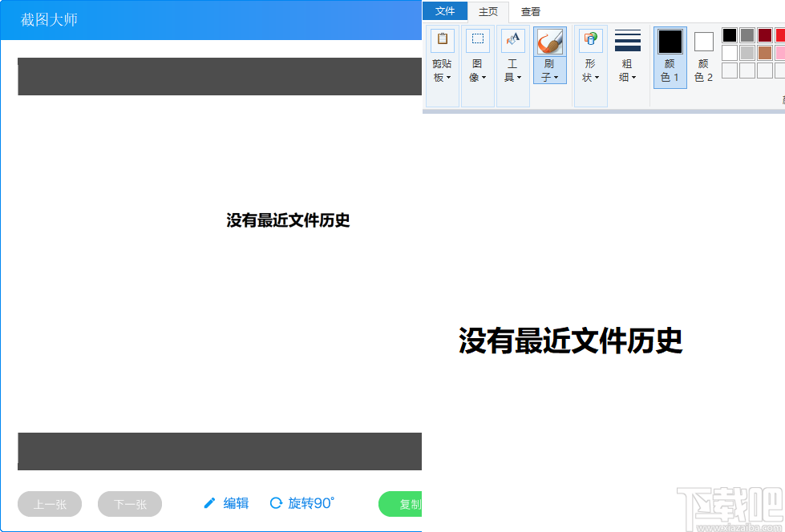
Task: Click the Line thickness (粗细) icon
Action: [627, 40]
